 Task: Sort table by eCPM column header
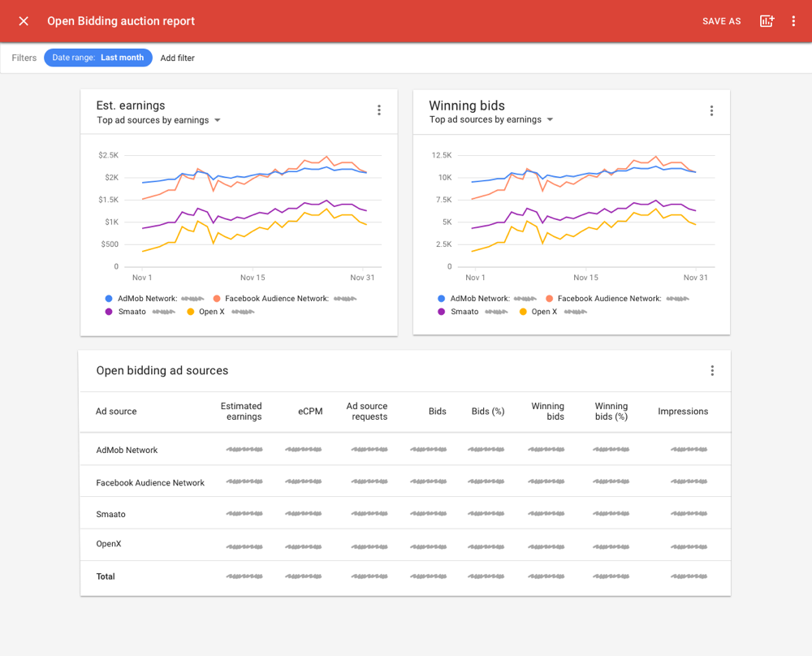[309, 412]
